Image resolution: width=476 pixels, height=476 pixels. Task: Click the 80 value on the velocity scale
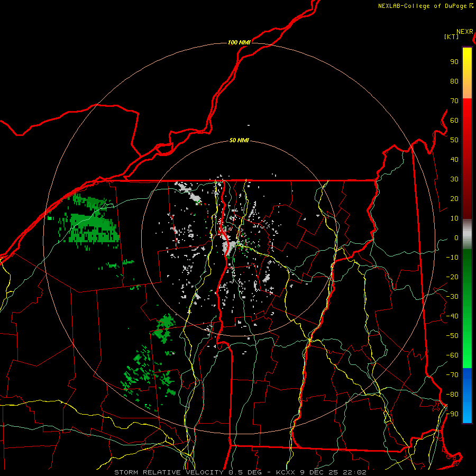(x=454, y=81)
